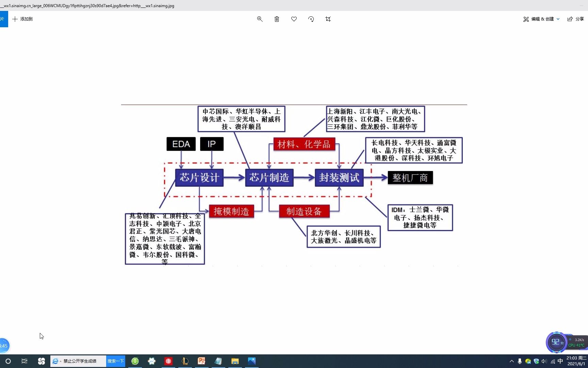Open the pinwheel fan app on taskbar
This screenshot has width=588, height=368.
tap(42, 361)
